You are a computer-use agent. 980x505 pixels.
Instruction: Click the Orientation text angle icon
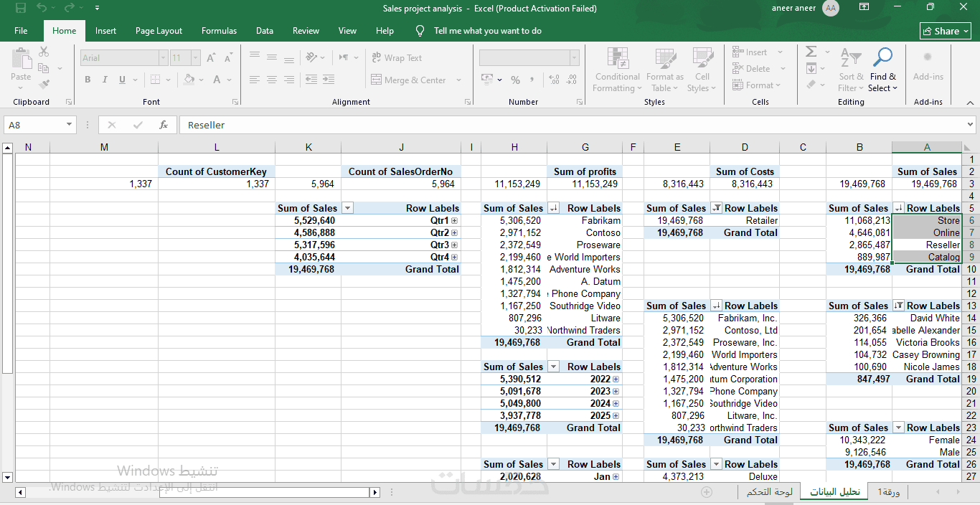click(x=311, y=57)
